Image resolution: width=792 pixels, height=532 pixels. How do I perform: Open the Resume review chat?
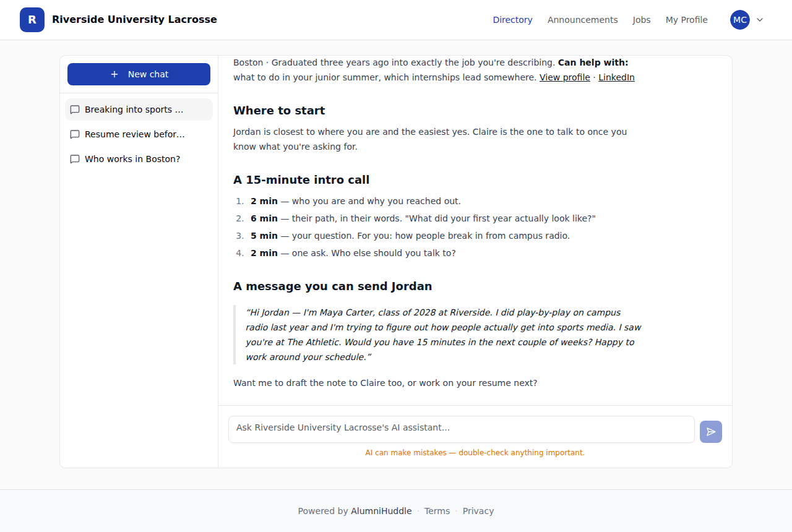(x=139, y=134)
